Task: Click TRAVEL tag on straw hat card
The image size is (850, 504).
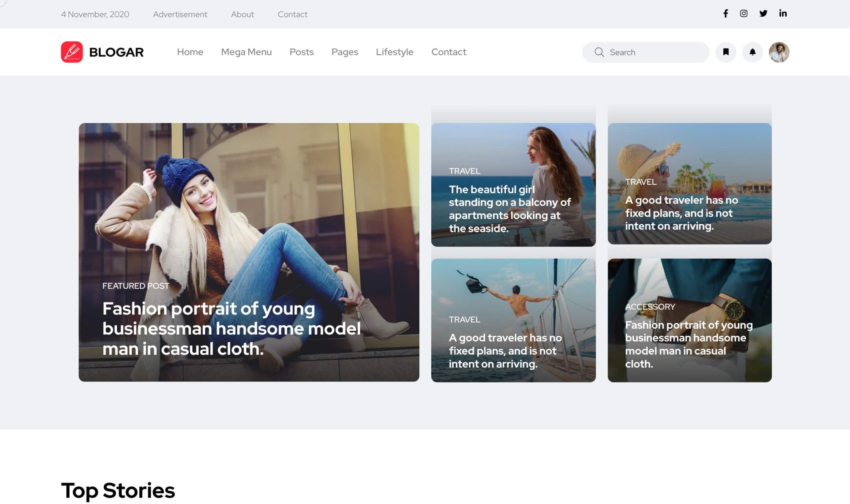Action: point(641,182)
